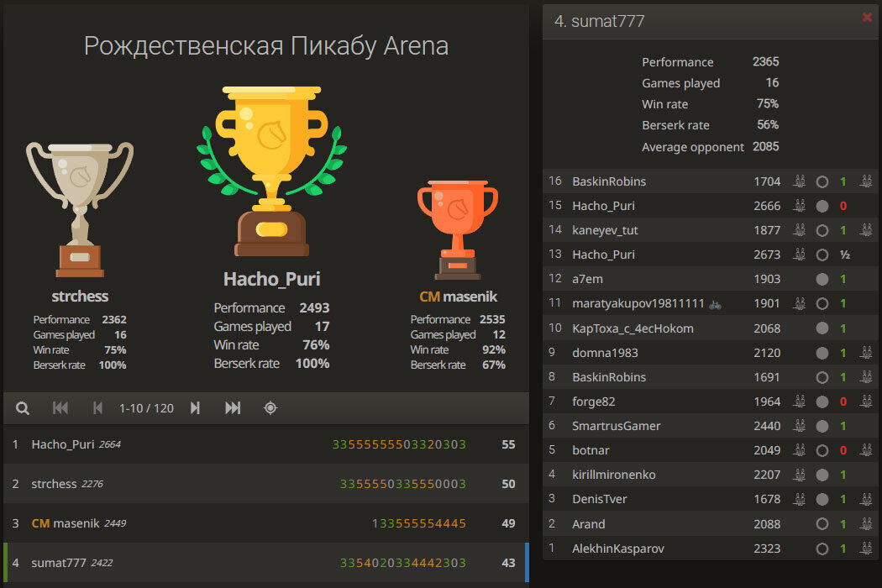Close the sumat777 player panel

(867, 18)
